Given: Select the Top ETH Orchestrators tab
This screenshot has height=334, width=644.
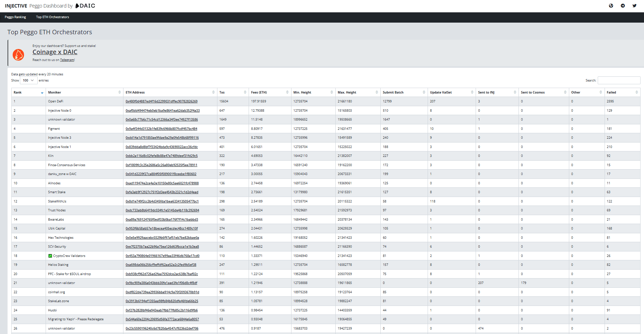Looking at the screenshot, I should [x=52, y=17].
